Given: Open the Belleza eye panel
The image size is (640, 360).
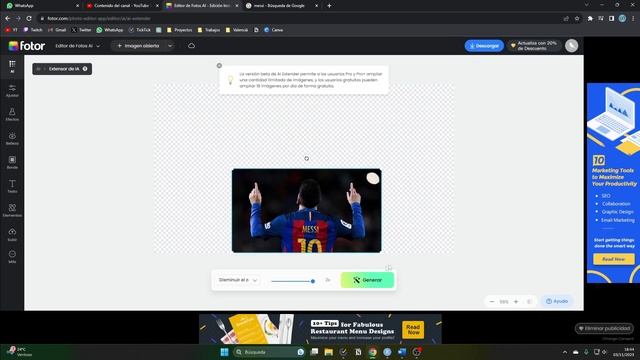Looking at the screenshot, I should pyautogui.click(x=12, y=138).
